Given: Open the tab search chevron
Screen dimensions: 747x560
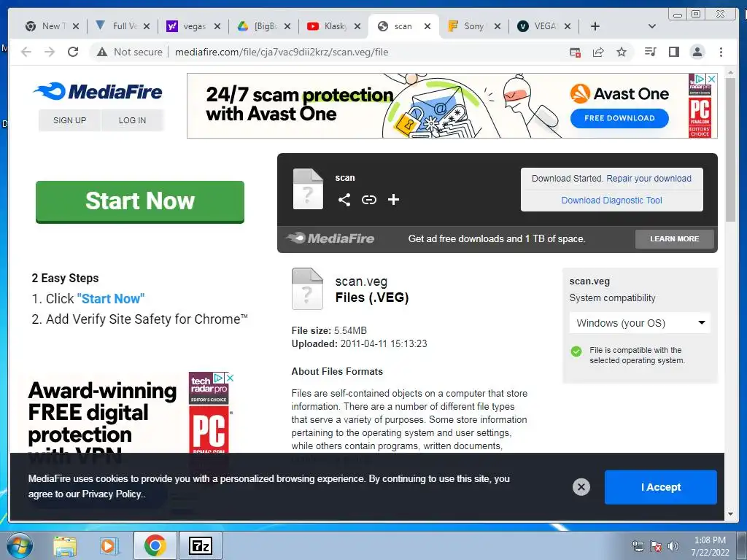Looking at the screenshot, I should [x=652, y=26].
